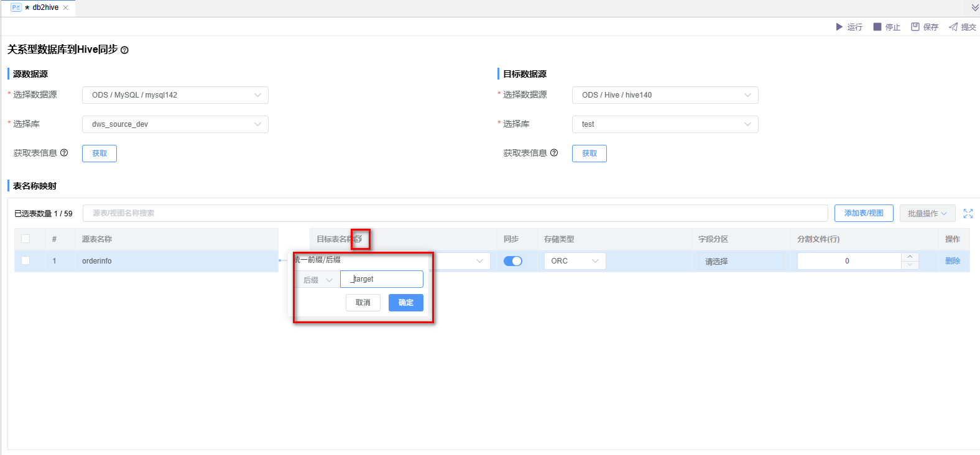Click the 确定 confirm button
The width and height of the screenshot is (980, 455).
[405, 303]
